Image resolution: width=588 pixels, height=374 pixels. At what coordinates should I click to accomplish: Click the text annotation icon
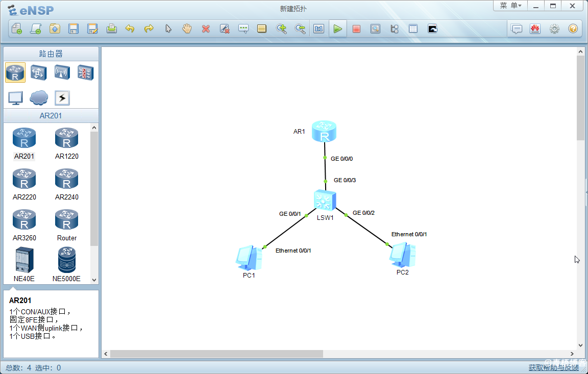pyautogui.click(x=243, y=29)
